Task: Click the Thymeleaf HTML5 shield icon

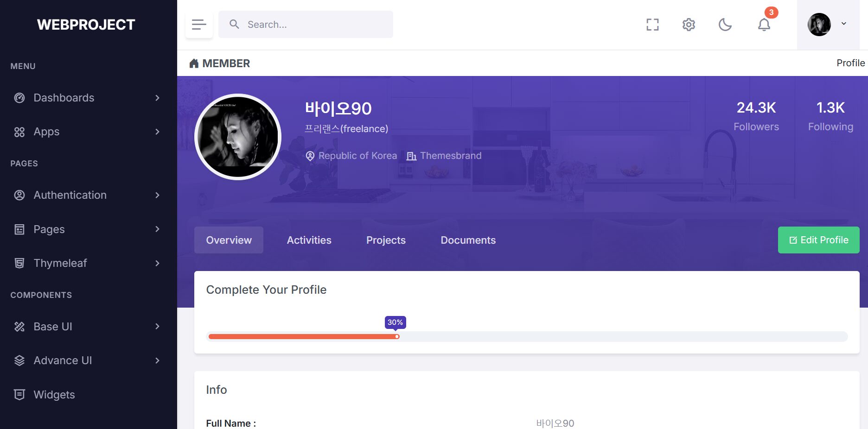Action: [19, 263]
